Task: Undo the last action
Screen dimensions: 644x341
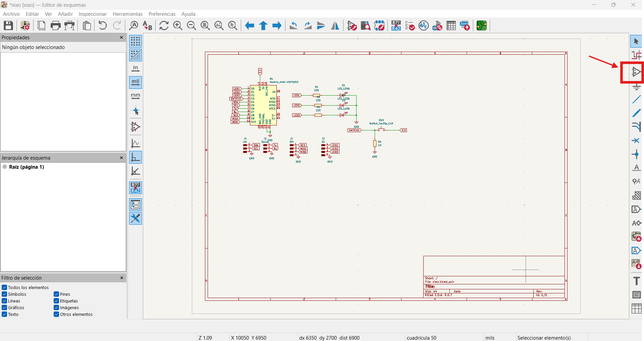Action: coord(103,25)
